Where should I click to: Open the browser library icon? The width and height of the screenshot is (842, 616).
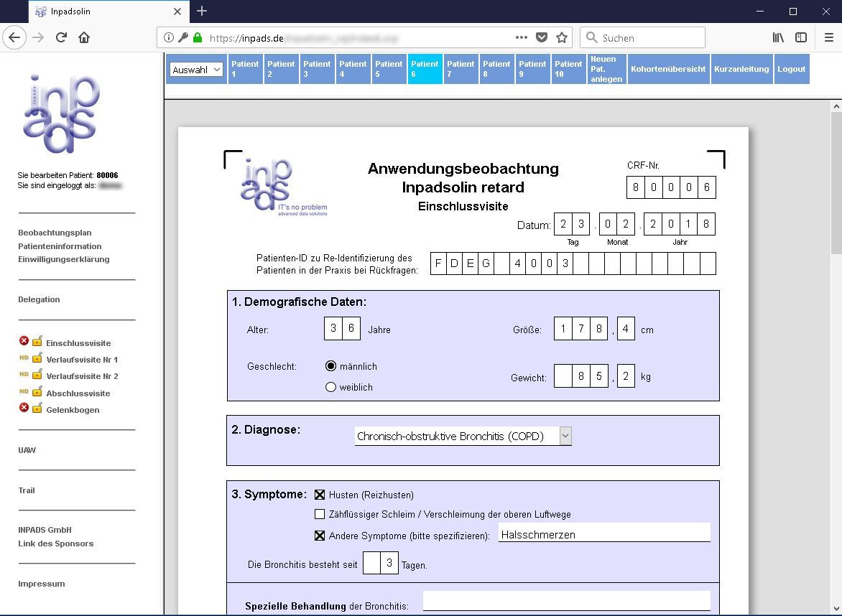pos(778,37)
